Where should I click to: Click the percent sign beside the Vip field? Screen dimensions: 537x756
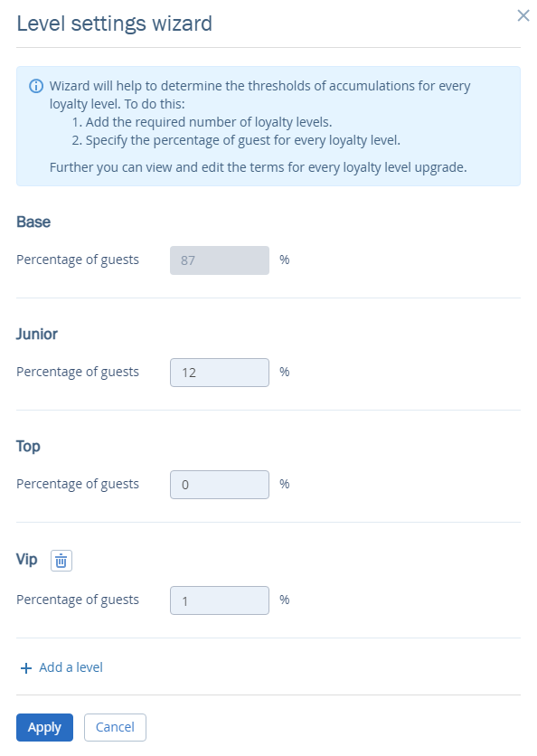tap(285, 600)
